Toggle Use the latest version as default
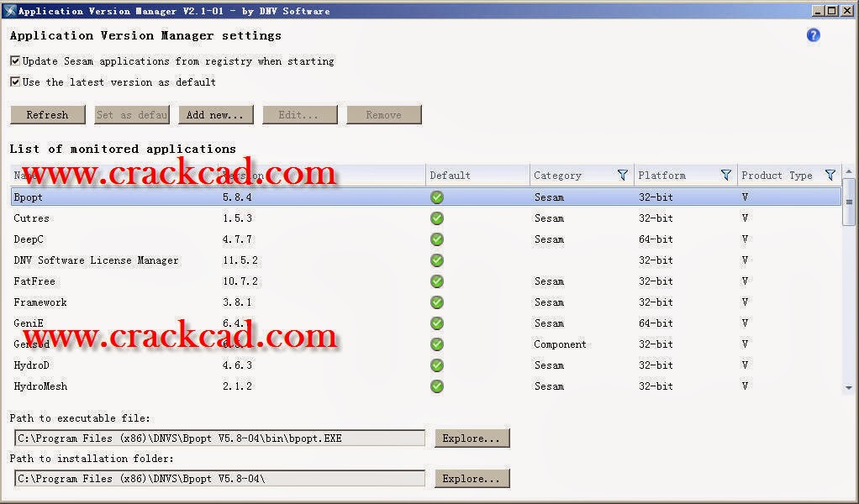Image resolution: width=859 pixels, height=504 pixels. point(15,82)
